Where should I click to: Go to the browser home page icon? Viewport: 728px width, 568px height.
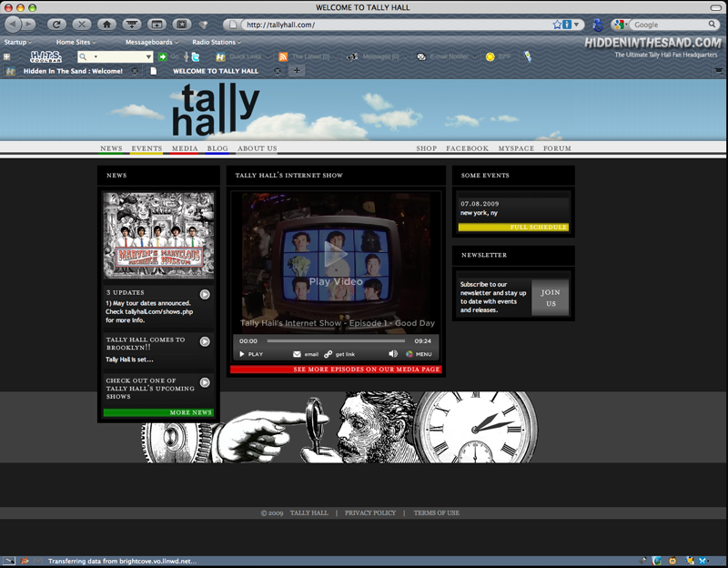pos(107,24)
